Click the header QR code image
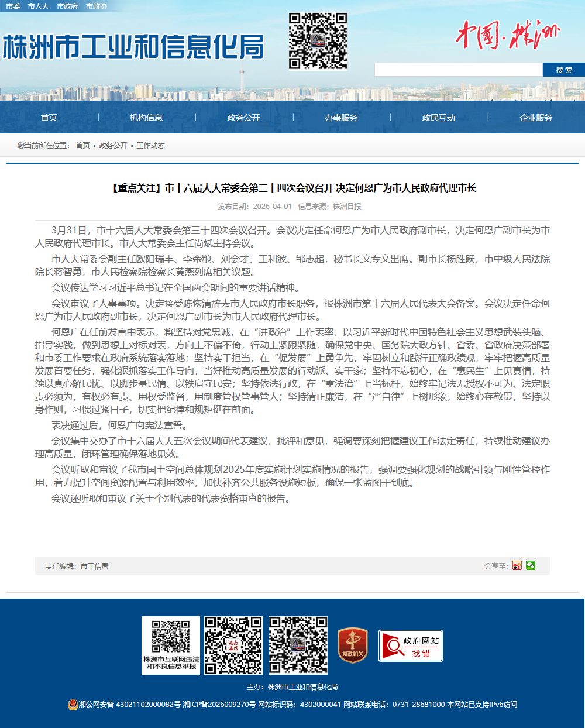 point(318,41)
